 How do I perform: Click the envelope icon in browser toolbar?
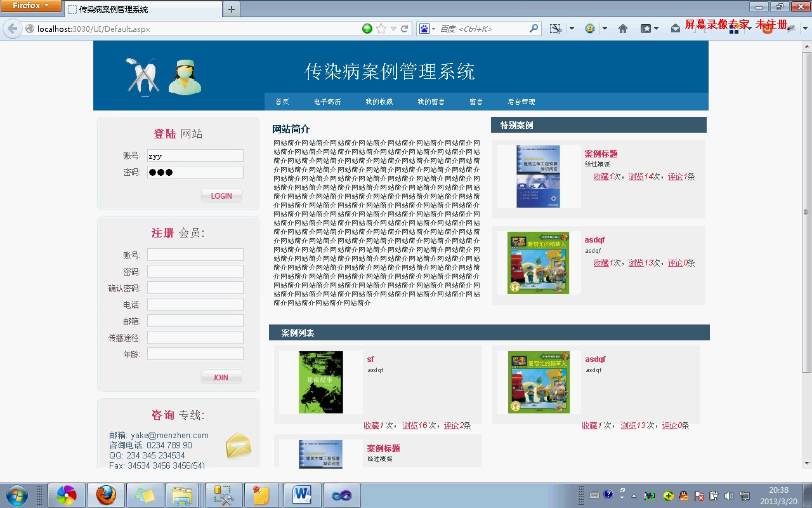click(x=675, y=29)
